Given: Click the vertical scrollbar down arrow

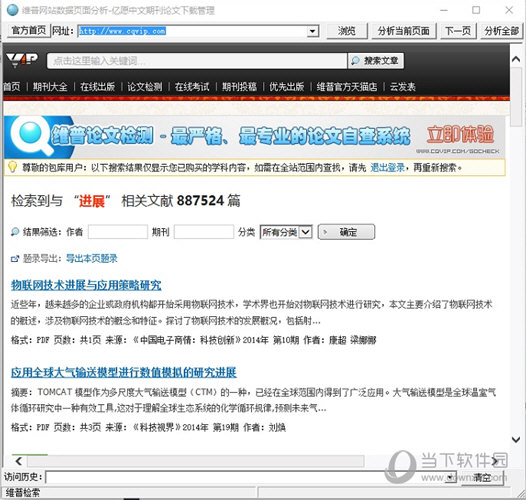Looking at the screenshot, I should click(516, 439).
